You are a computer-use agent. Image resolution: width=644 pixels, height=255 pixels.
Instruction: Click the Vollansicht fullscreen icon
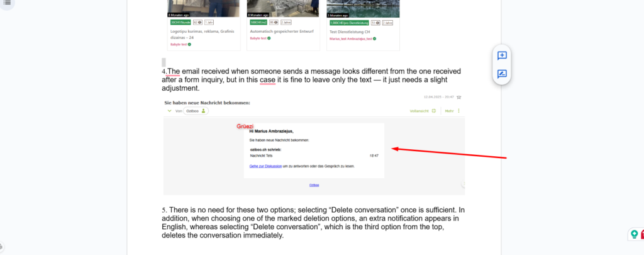pyautogui.click(x=434, y=111)
